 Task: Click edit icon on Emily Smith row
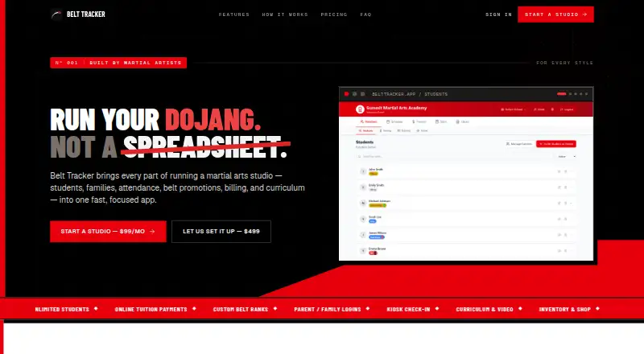coord(559,187)
